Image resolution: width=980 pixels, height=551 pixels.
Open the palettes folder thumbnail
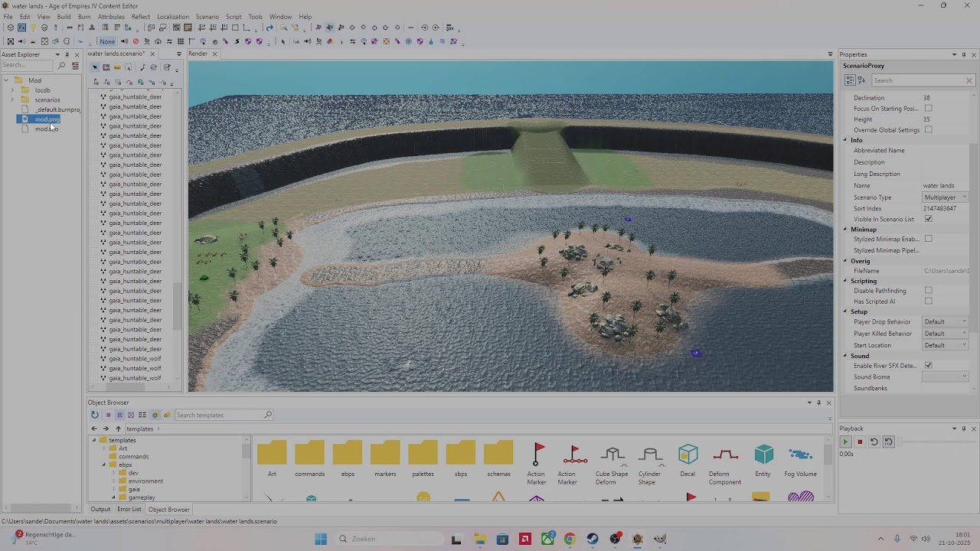point(423,459)
